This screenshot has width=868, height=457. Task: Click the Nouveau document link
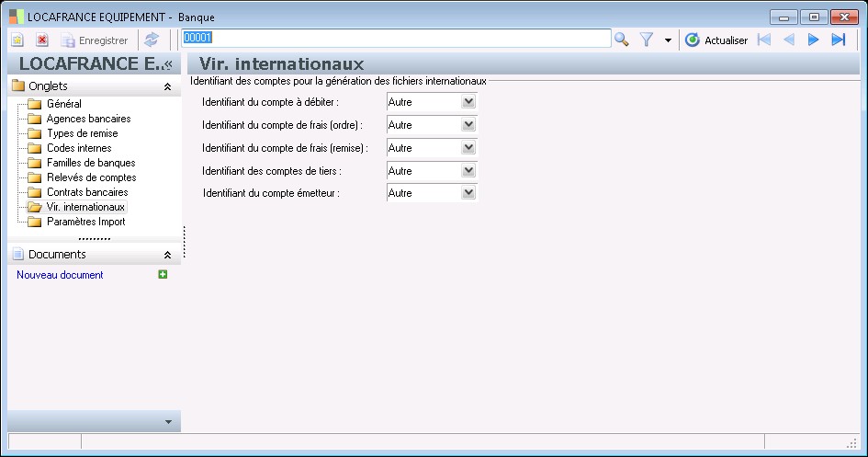pos(60,275)
